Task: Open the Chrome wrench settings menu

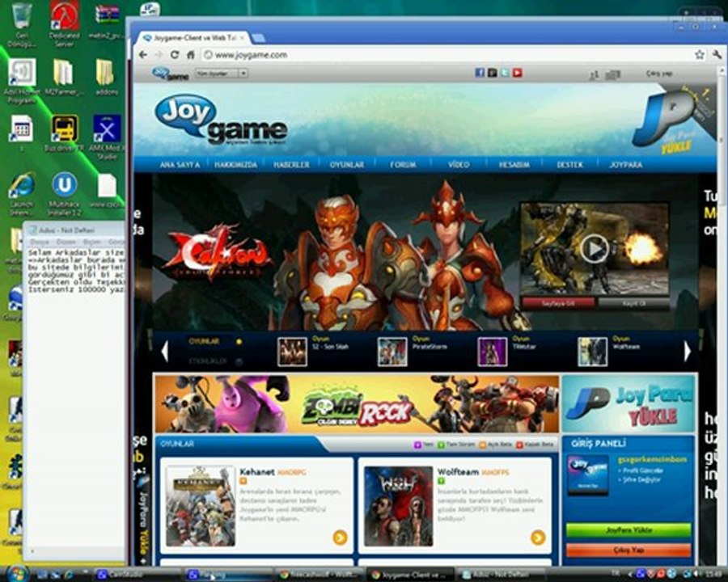Action: (717, 55)
